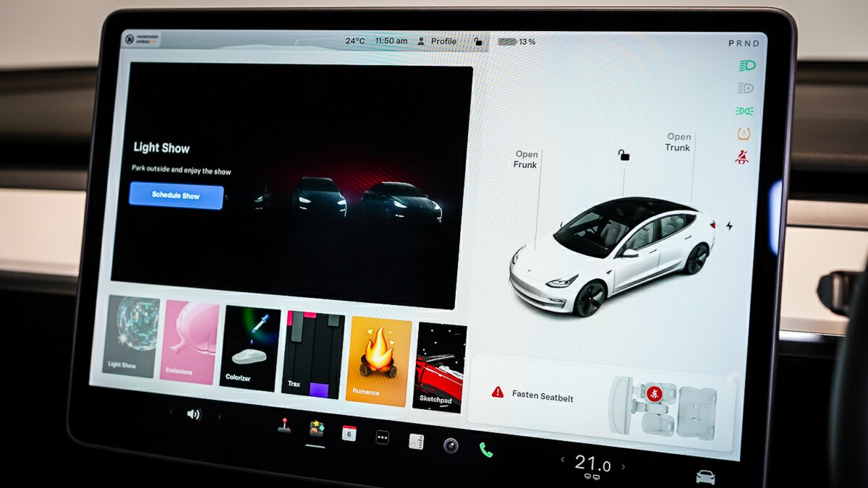Launch the Colorizer tile
This screenshot has height=488, width=868.
point(250,348)
